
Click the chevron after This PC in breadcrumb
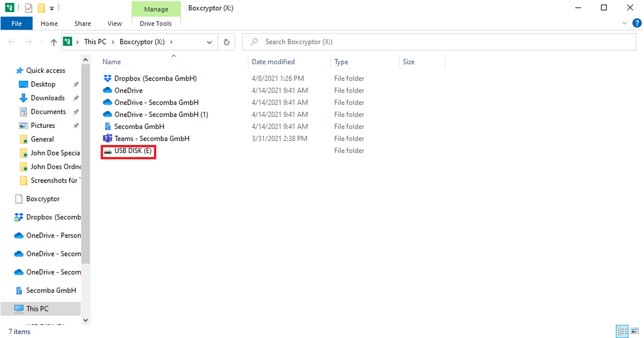pos(113,42)
